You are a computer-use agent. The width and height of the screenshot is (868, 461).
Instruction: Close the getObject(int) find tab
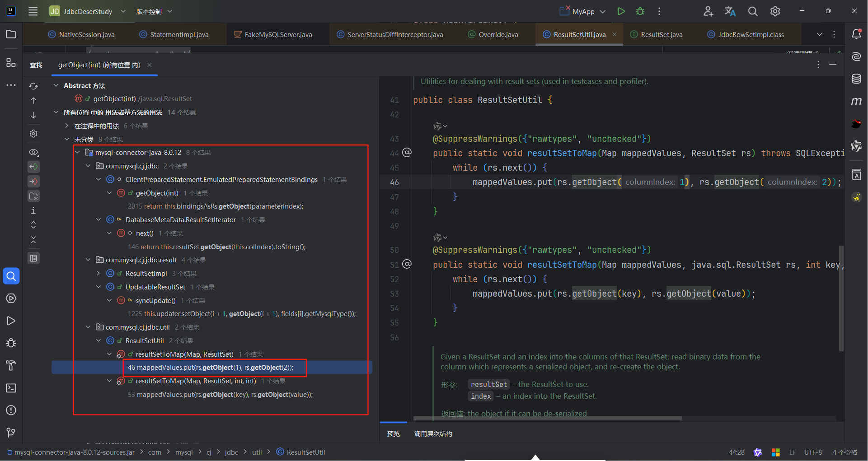[150, 65]
